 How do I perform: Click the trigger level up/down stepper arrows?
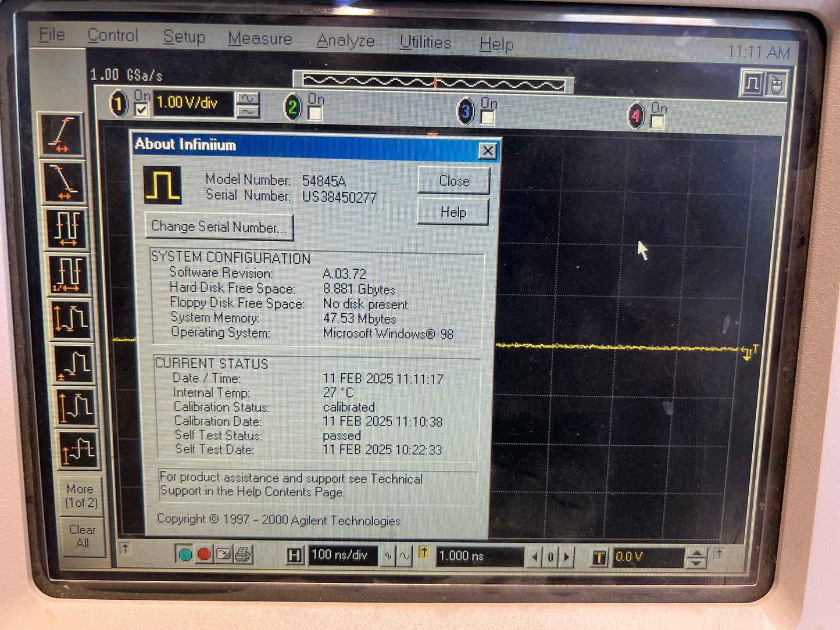(x=696, y=558)
